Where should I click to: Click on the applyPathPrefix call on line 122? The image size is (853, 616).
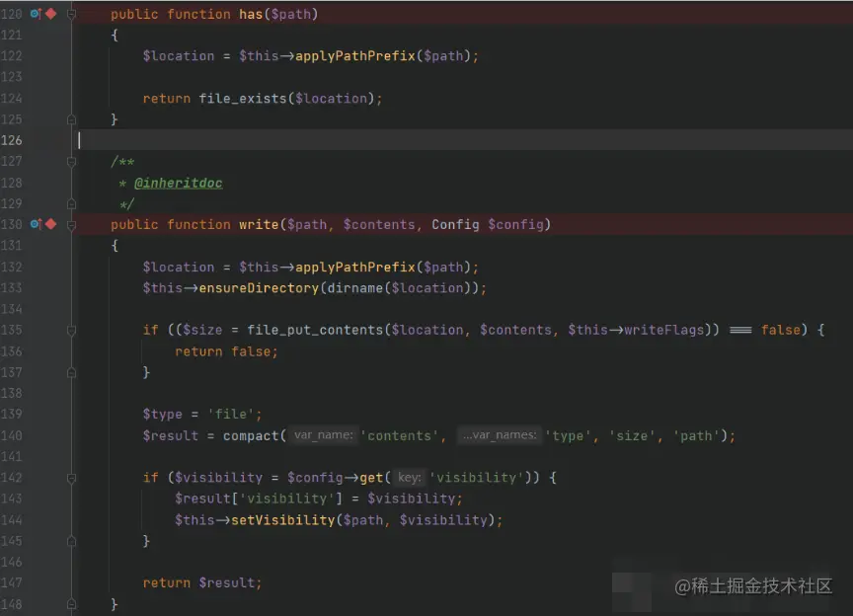(x=355, y=56)
